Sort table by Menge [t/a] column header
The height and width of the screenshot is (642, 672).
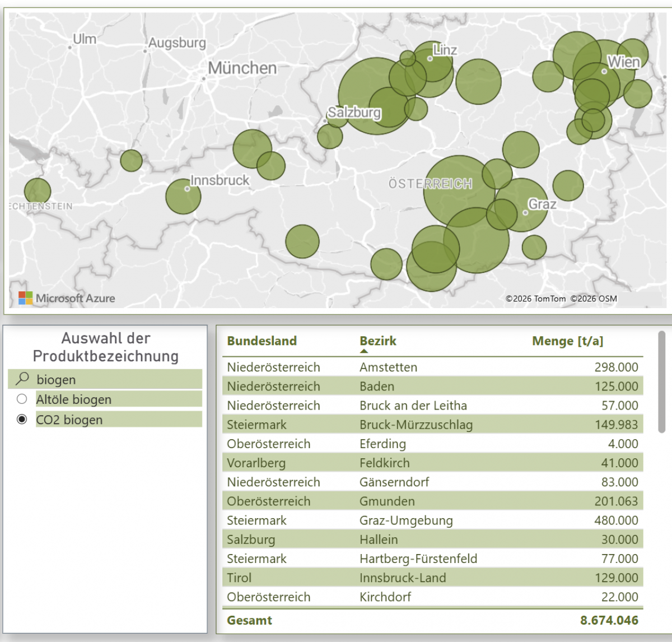567,341
